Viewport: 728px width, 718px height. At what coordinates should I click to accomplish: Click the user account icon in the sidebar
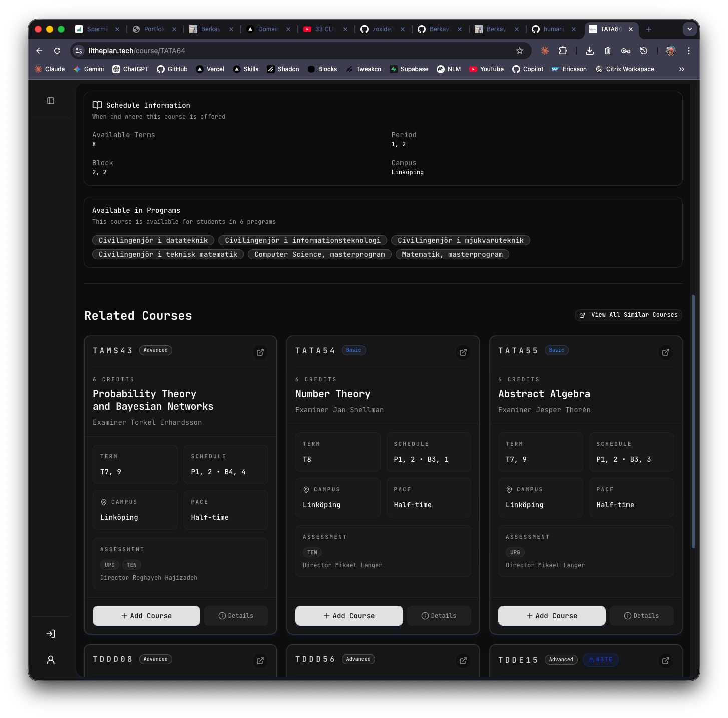click(50, 660)
